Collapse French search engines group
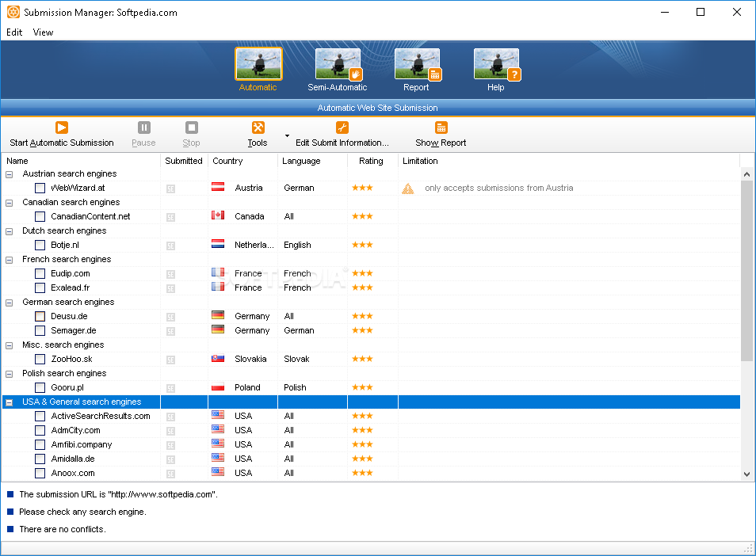The width and height of the screenshot is (756, 556). tap(10, 260)
